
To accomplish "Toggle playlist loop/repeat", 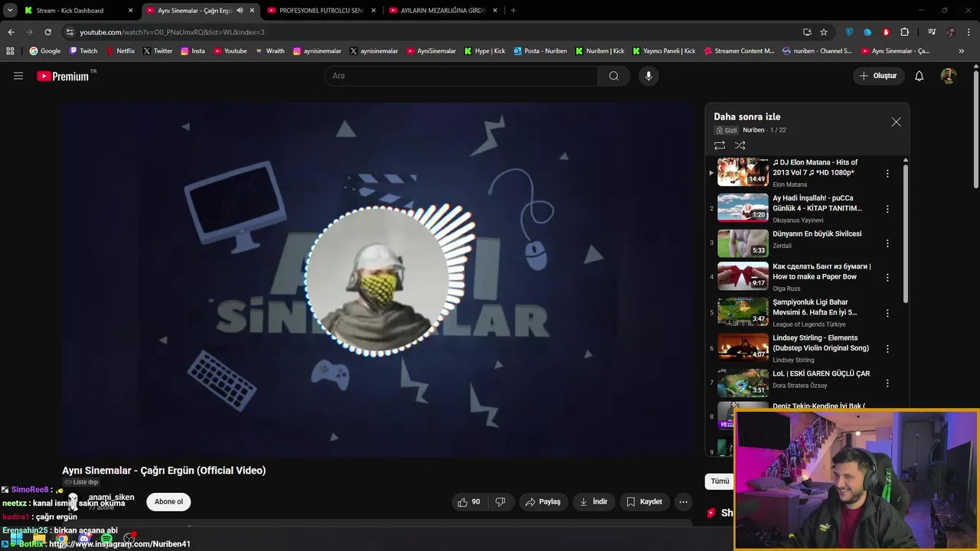I will pyautogui.click(x=720, y=145).
